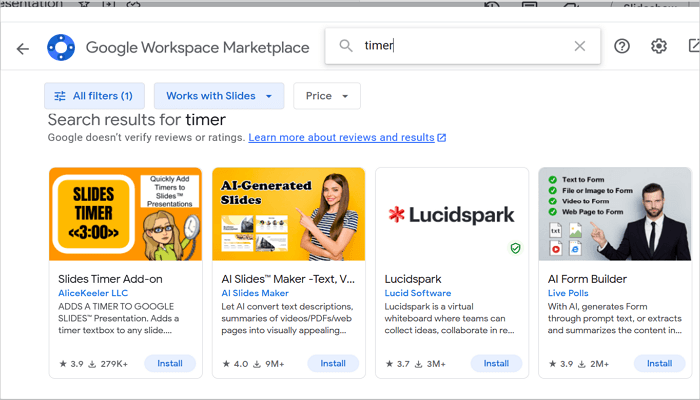
Task: Open the Lucid Software developer link
Action: click(418, 293)
